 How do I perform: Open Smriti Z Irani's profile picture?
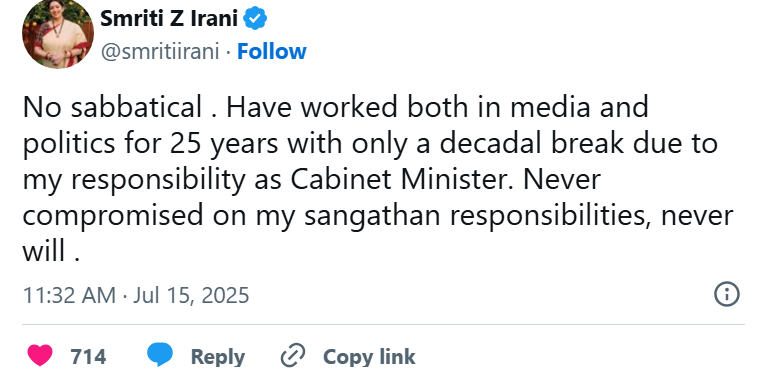(58, 34)
